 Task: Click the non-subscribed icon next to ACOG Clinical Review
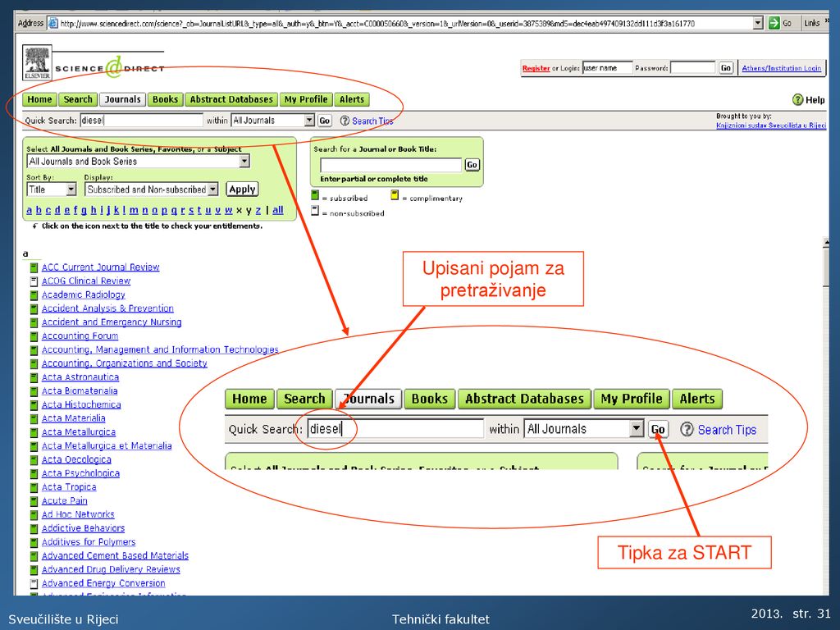[x=33, y=281]
